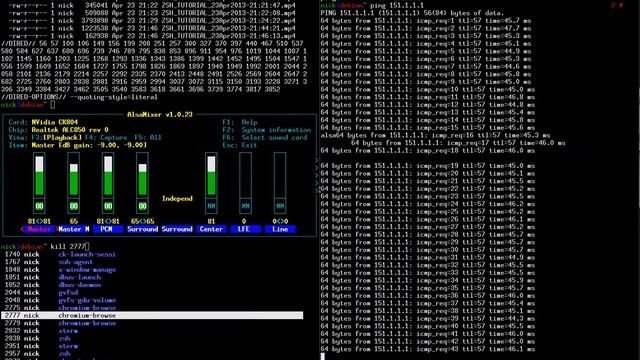
Task: Select process 2779 chromium-browse
Action: [x=60, y=323]
